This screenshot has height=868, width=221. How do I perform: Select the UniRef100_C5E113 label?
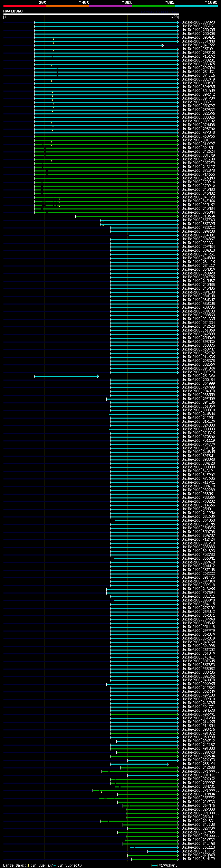point(198,848)
